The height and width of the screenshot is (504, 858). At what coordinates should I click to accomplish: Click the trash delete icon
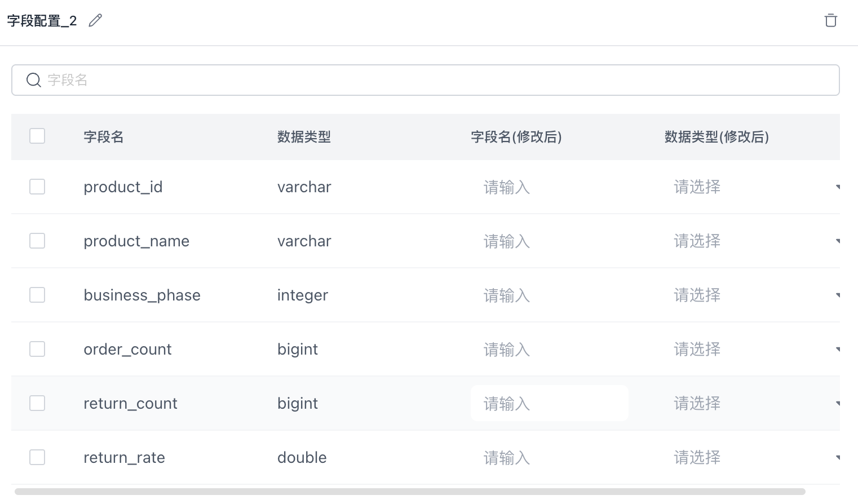(x=830, y=21)
